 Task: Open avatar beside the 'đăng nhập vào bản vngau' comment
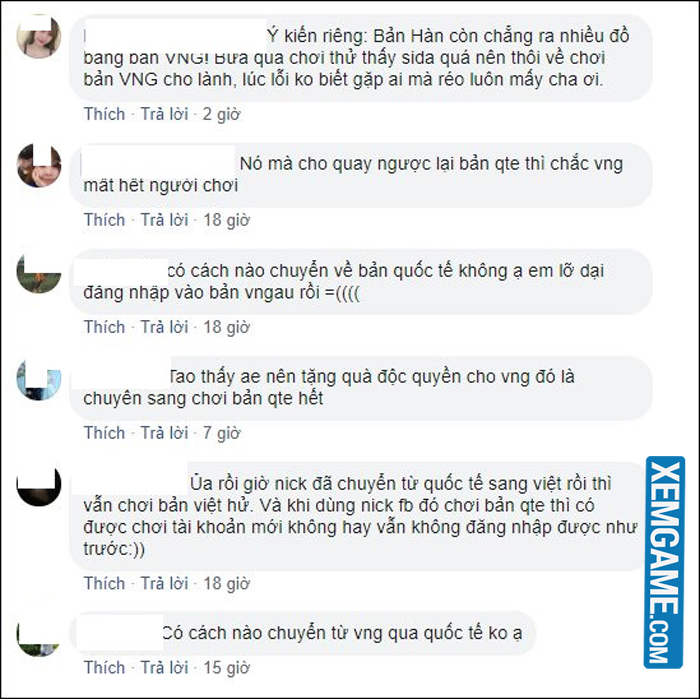click(x=39, y=272)
